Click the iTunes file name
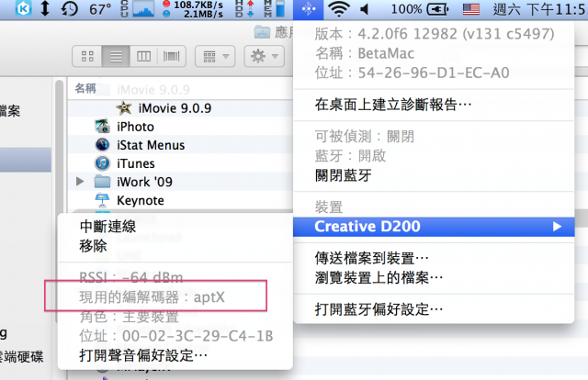Viewport: 588px width, 380px height. [136, 163]
